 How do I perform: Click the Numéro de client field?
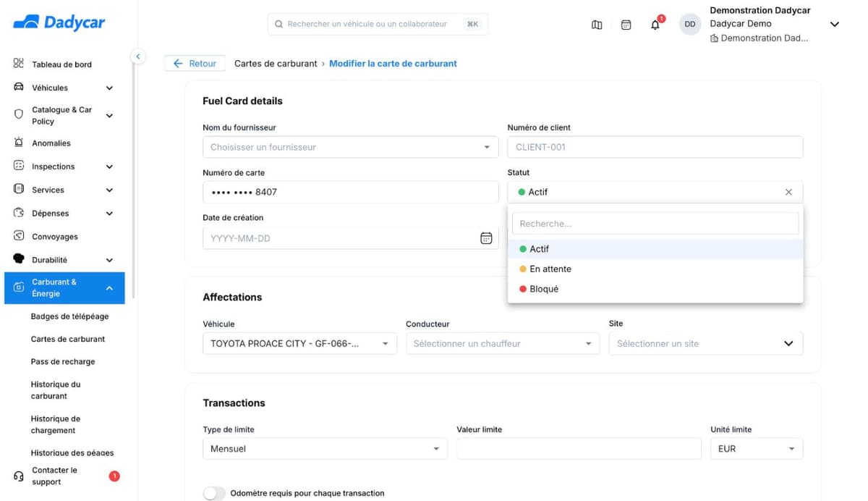pyautogui.click(x=655, y=147)
